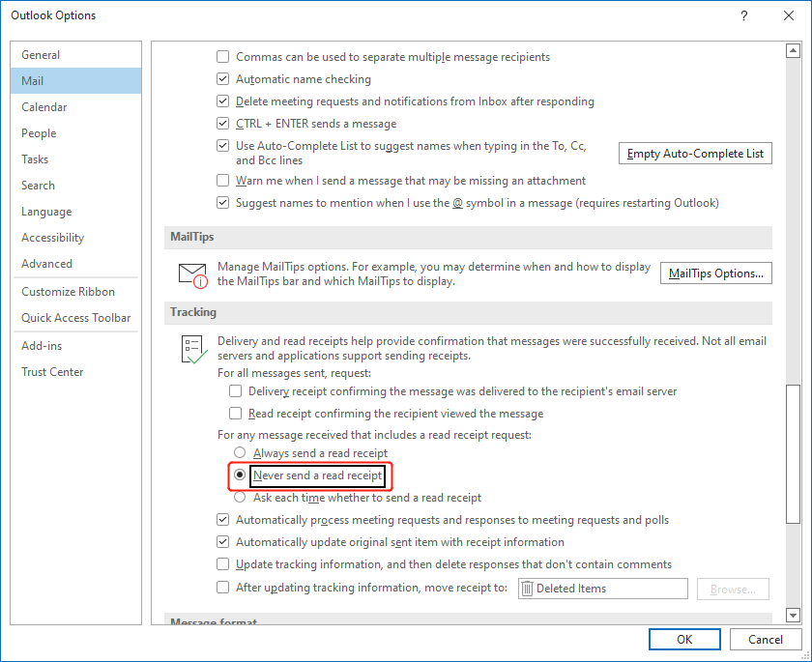Viewport: 812px width, 662px height.
Task: Click the disabled Browse button
Action: pos(733,589)
